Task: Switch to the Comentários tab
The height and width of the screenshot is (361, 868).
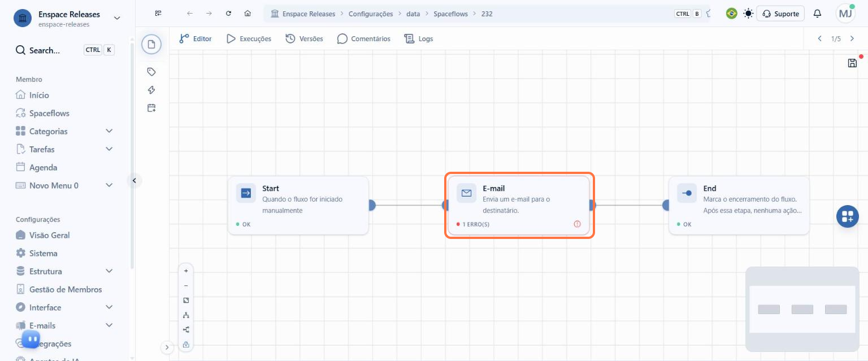Action: click(363, 38)
